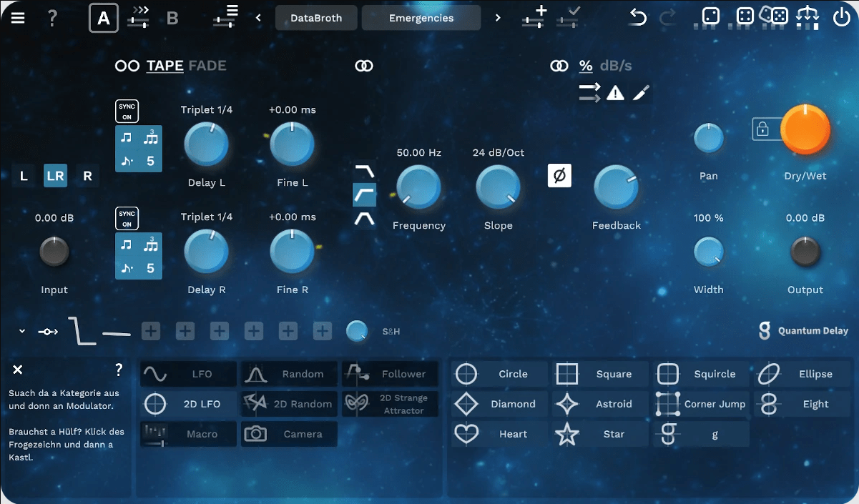Toggle the feedback section link rings
Viewport: 859px width, 504px height.
(x=559, y=66)
